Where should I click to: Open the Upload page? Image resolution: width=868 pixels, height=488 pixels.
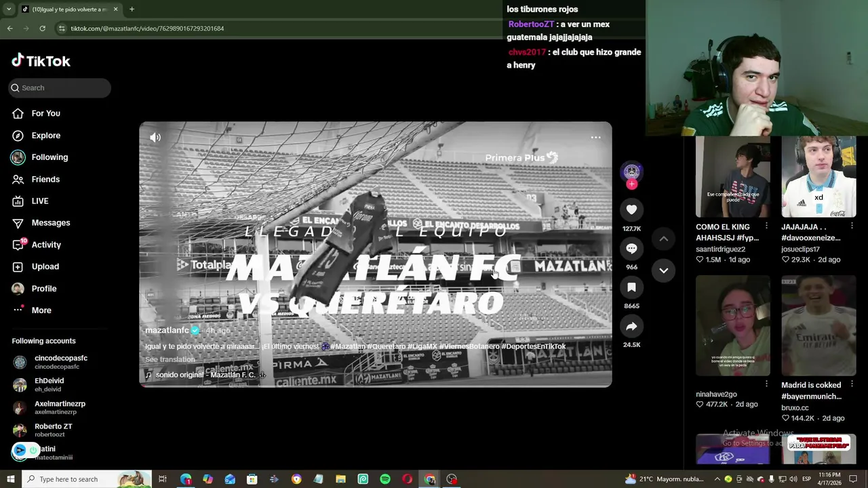pyautogui.click(x=35, y=266)
